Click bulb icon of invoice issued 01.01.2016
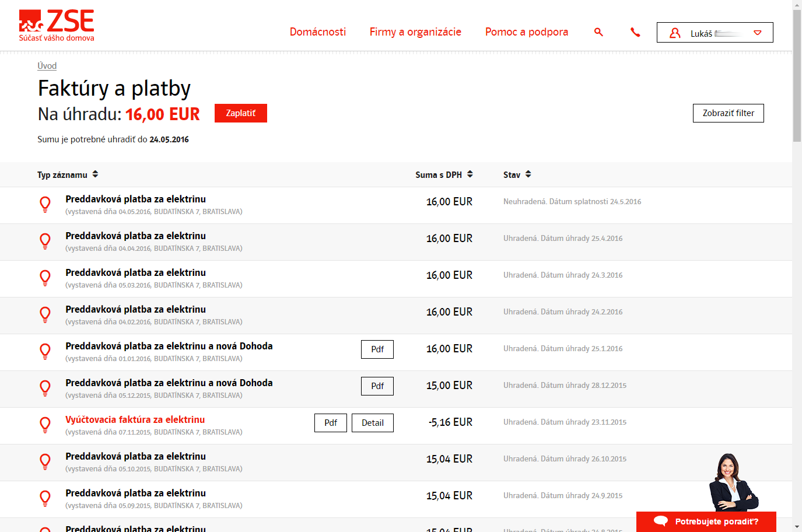 point(45,352)
